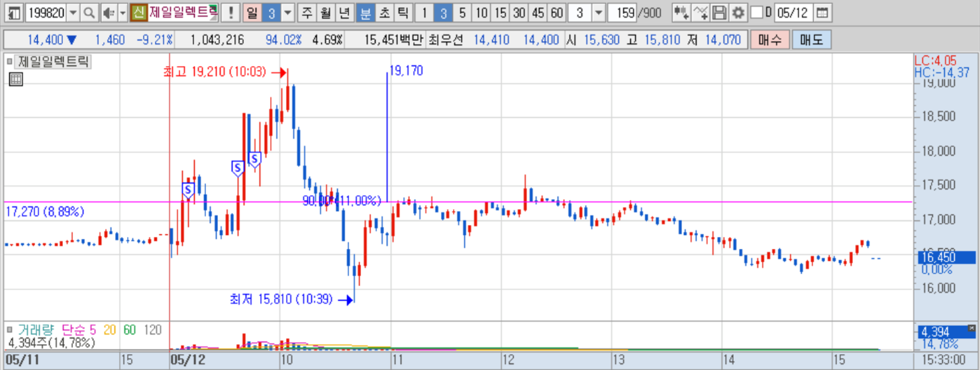Click the first S signal marker

pyautogui.click(x=187, y=191)
